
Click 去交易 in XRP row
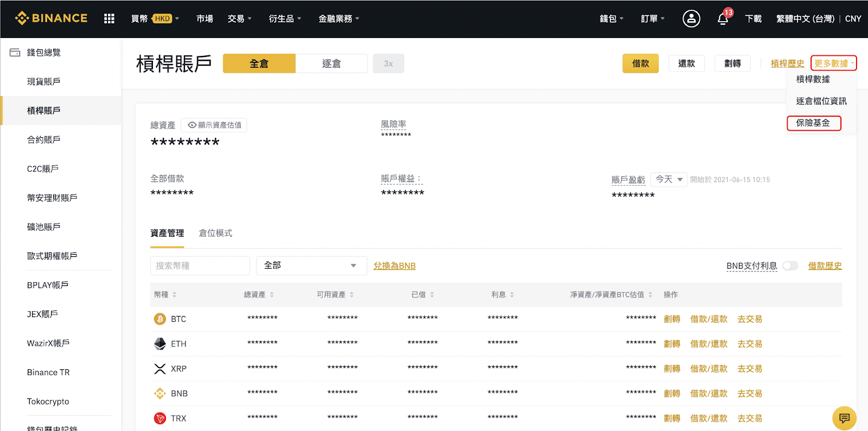(750, 369)
